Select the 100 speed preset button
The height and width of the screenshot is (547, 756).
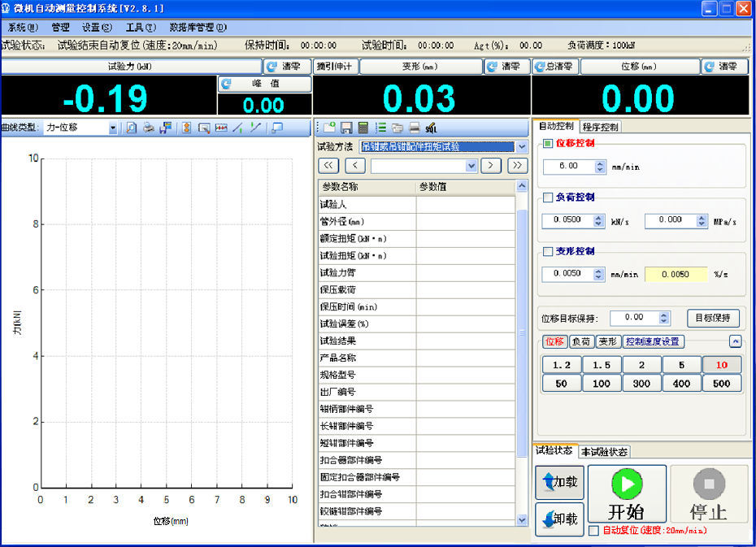602,384
